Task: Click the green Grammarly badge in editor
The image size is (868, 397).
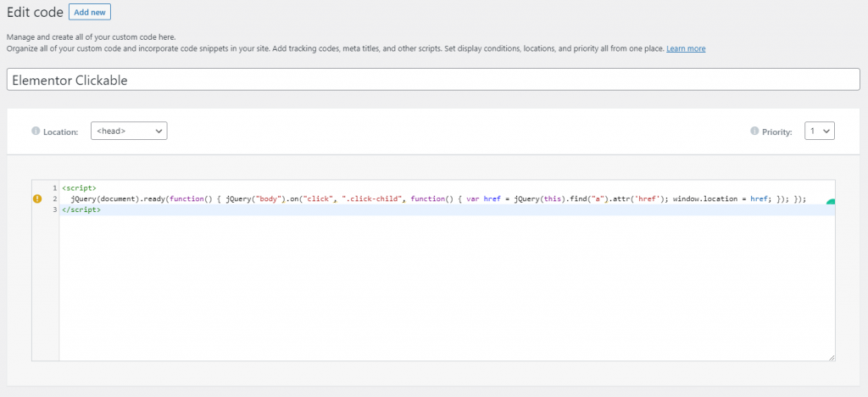Action: coord(831,202)
